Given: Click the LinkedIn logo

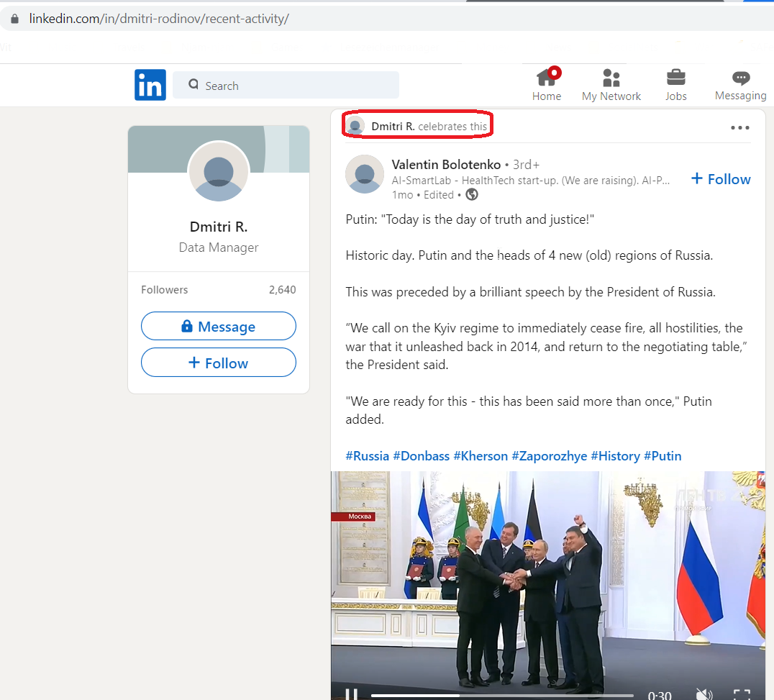Looking at the screenshot, I should click(x=150, y=85).
